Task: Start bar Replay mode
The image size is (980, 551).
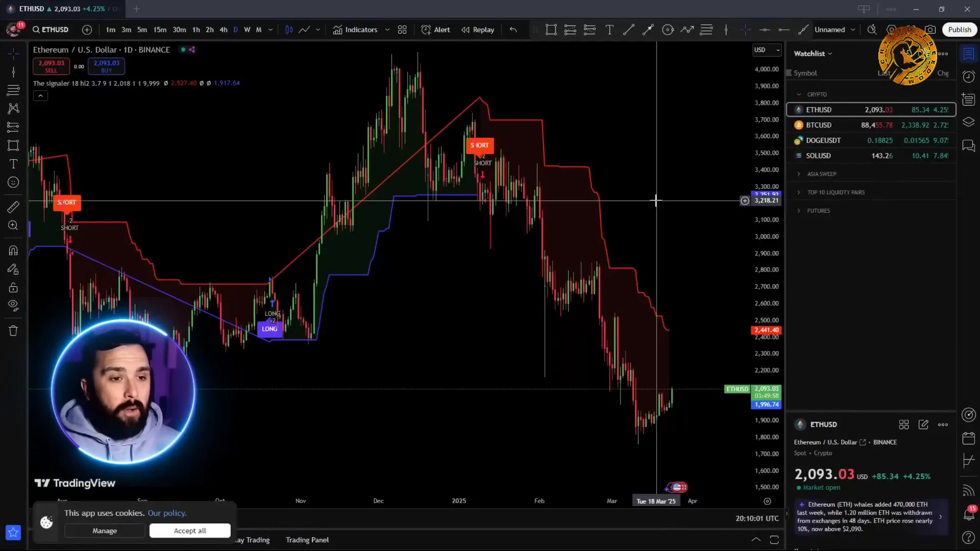Action: pos(478,30)
